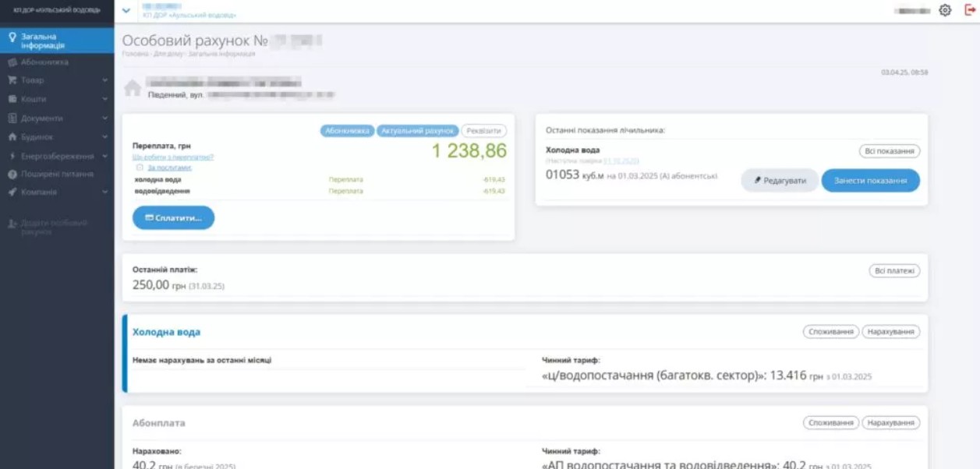Open the account switcher chevron in header
This screenshot has height=469, width=980.
coord(126,11)
